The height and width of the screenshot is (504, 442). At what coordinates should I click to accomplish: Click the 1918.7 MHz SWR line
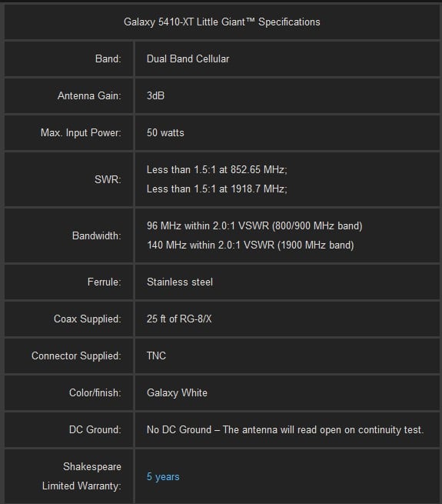tap(217, 189)
